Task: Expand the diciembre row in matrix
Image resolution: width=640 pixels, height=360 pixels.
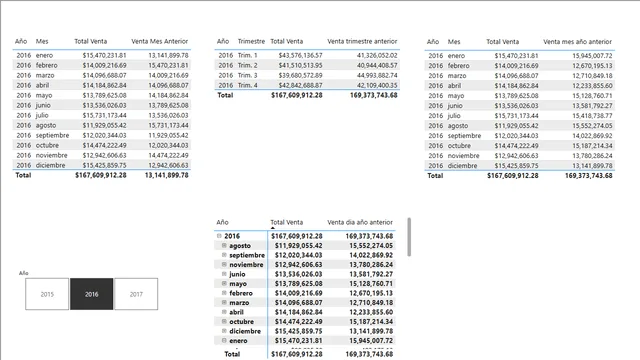Action: click(x=224, y=331)
